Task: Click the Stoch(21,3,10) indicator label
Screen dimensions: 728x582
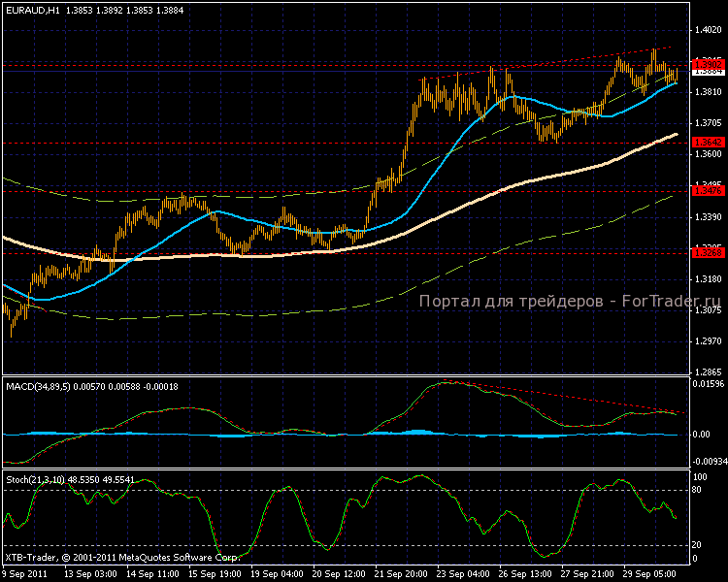Action: pyautogui.click(x=35, y=480)
